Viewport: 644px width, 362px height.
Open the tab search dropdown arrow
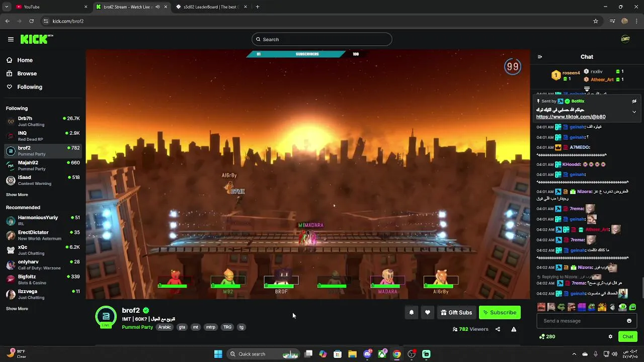pos(7,7)
